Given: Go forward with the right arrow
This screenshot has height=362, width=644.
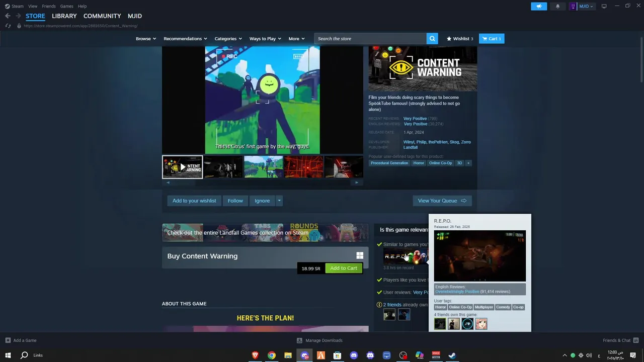Looking at the screenshot, I should click(18, 16).
